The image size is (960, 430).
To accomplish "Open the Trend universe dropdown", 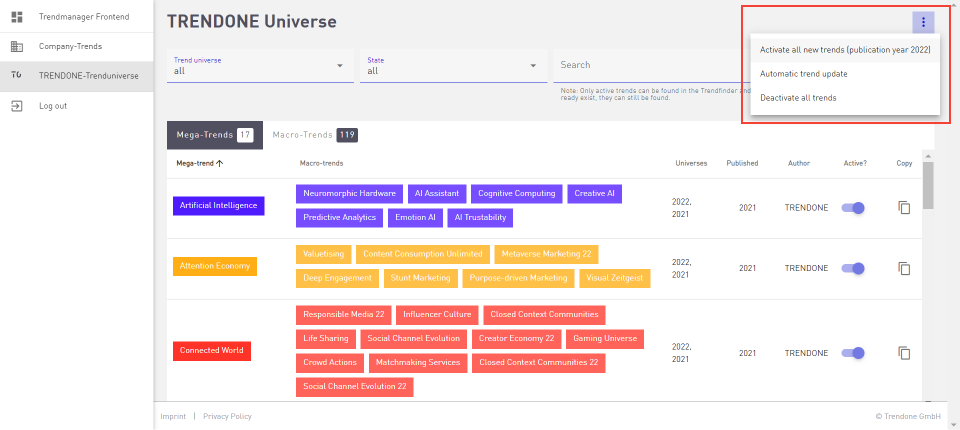I will 260,66.
